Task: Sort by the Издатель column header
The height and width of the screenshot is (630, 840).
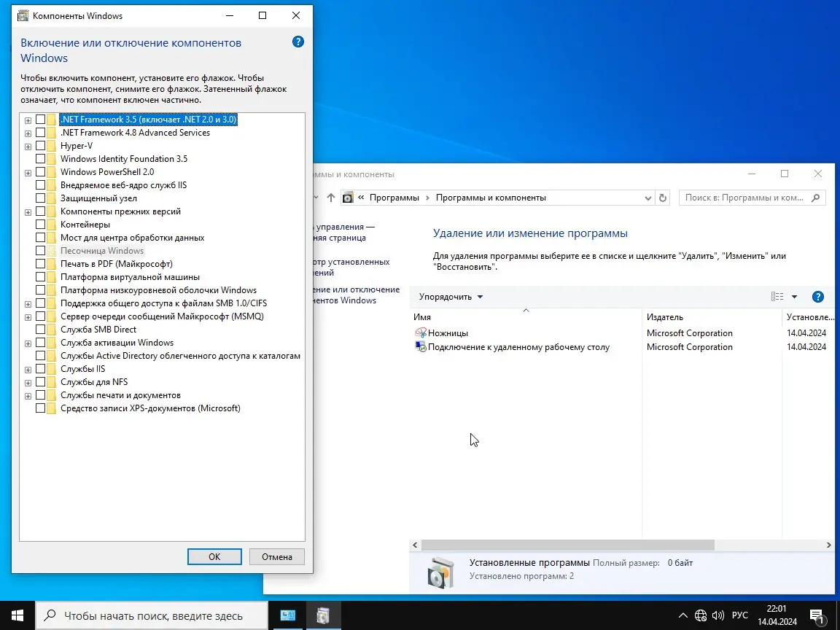Action: tap(712, 317)
